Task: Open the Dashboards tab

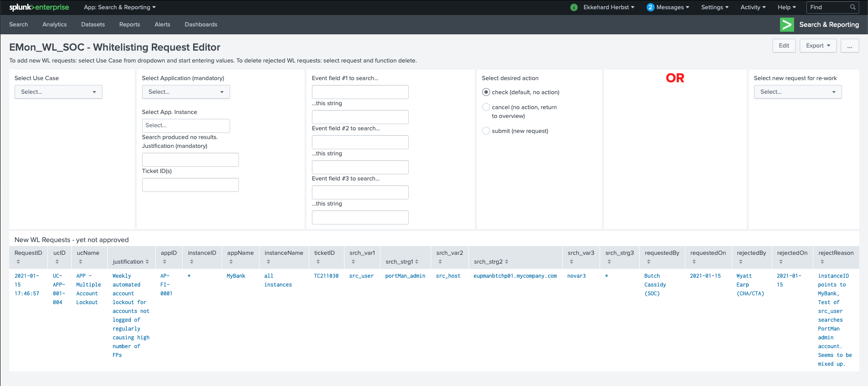Action: click(x=201, y=25)
